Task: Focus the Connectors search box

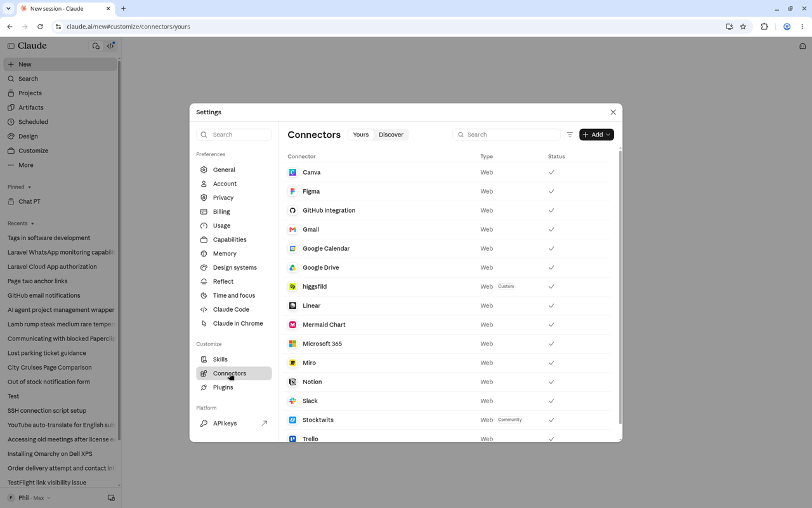Action: pos(506,135)
